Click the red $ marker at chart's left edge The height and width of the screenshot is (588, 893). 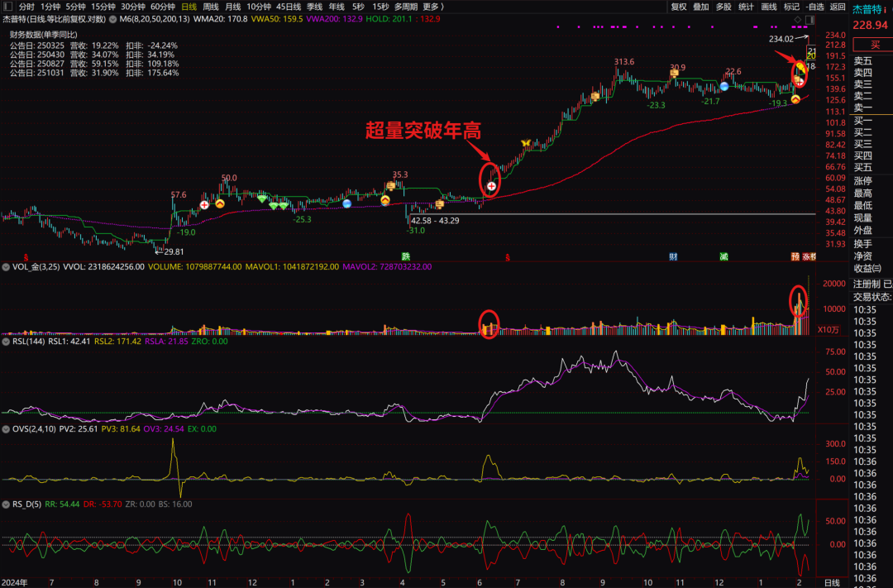[x=26, y=257]
